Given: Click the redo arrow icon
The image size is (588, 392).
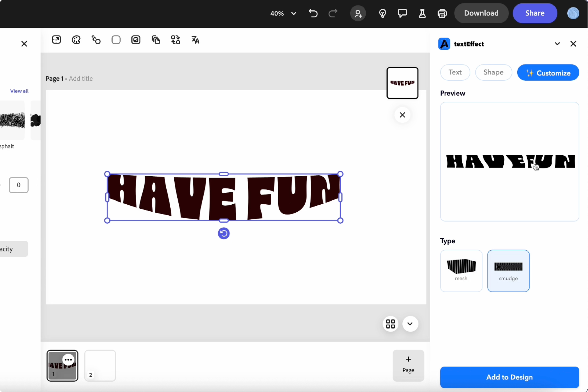Looking at the screenshot, I should [333, 13].
